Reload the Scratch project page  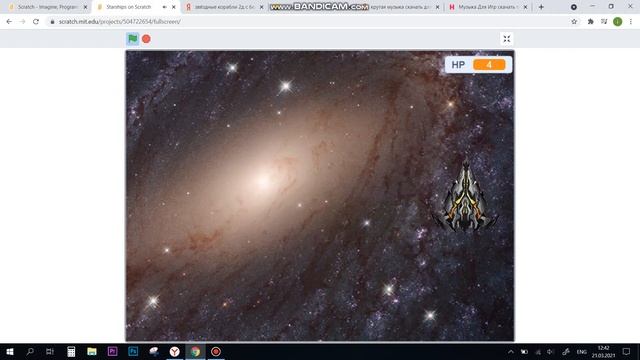coord(36,22)
